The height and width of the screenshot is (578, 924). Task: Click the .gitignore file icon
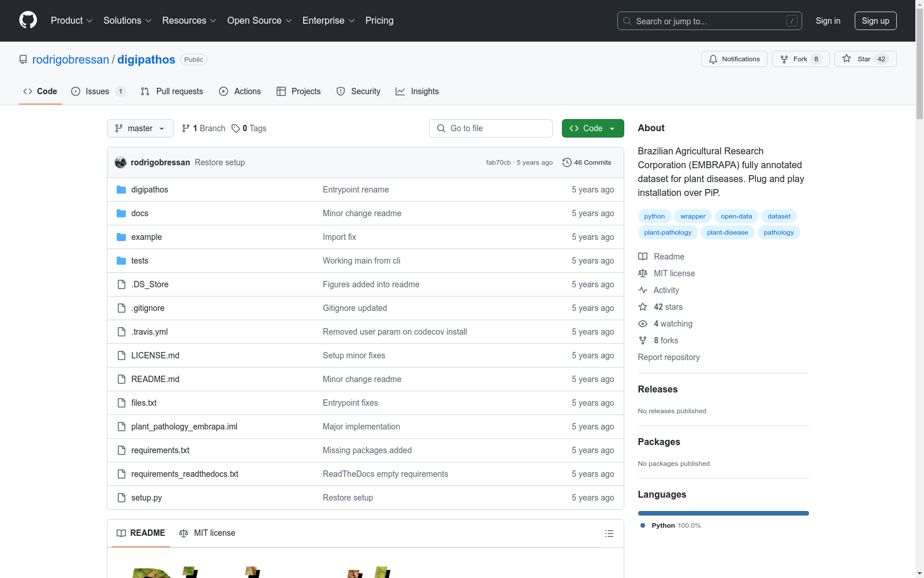(121, 308)
